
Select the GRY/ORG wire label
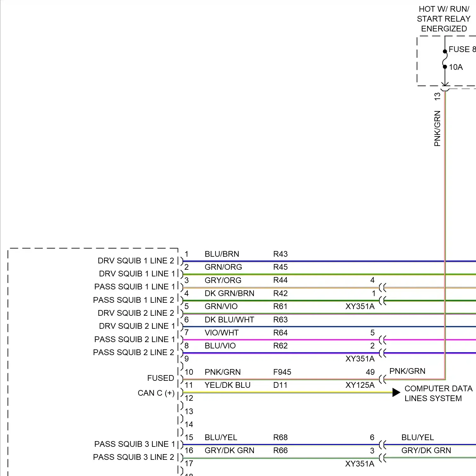223,280
